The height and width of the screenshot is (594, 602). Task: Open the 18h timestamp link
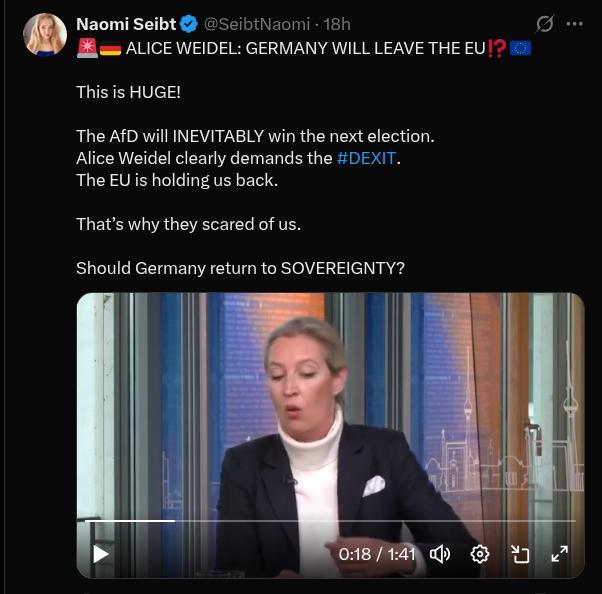tap(337, 24)
